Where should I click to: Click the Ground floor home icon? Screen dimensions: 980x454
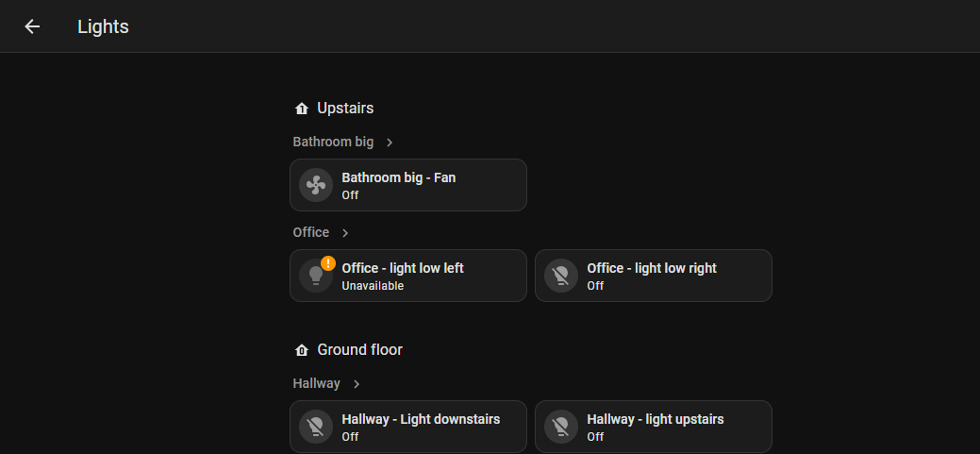pos(302,350)
